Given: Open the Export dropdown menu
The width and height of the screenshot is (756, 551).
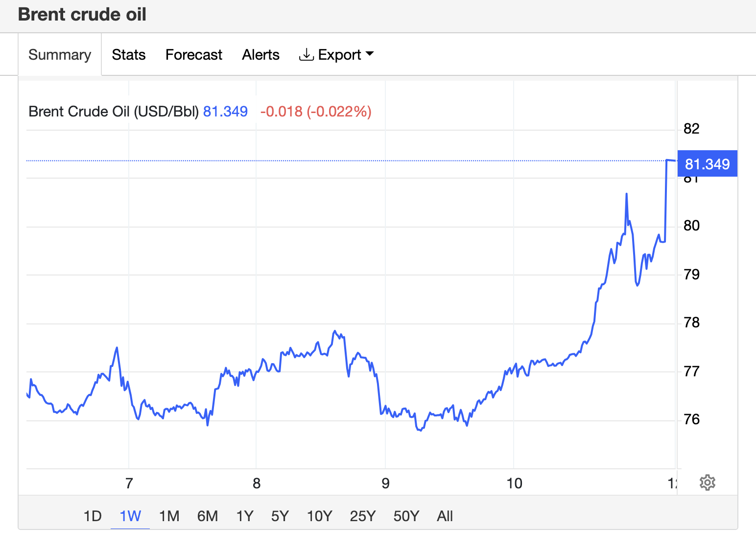Looking at the screenshot, I should pos(336,55).
